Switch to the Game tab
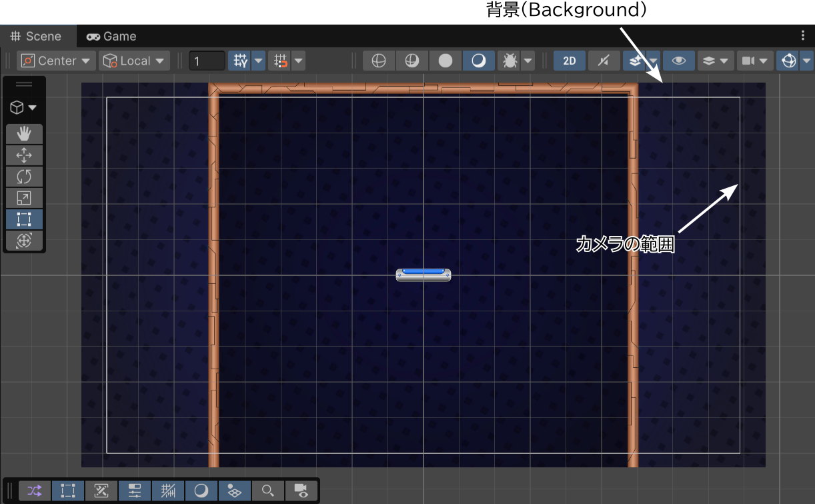Viewport: 815px width, 504px height. [x=111, y=37]
